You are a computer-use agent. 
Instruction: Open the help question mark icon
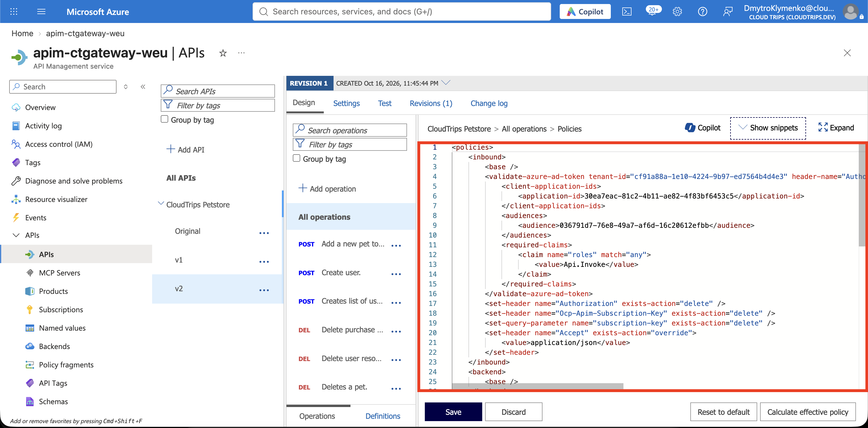tap(703, 11)
